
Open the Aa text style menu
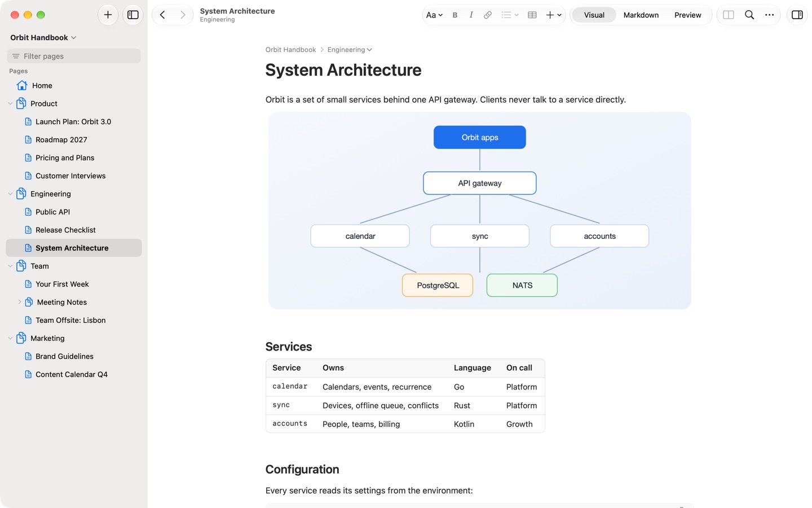click(434, 15)
